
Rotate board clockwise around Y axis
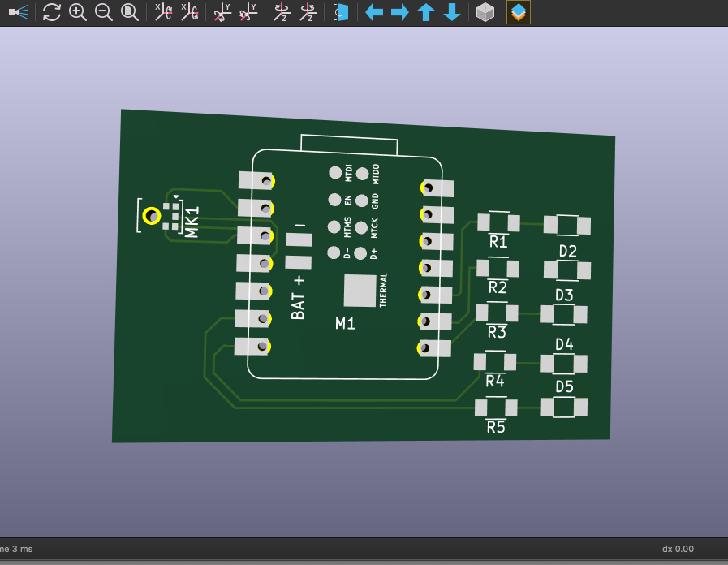tap(222, 12)
